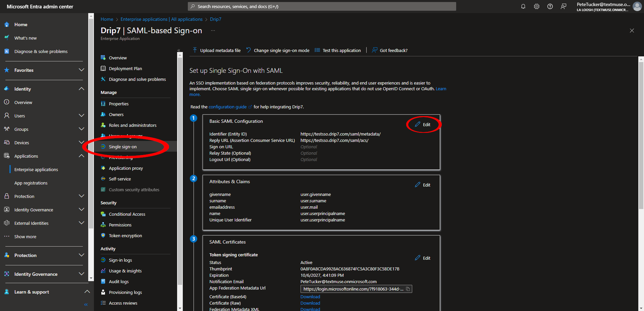Open the help question mark icon
644x311 pixels.
[550, 6]
